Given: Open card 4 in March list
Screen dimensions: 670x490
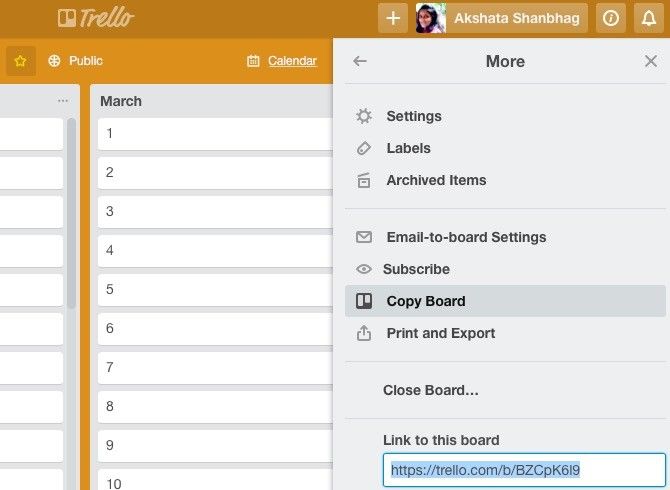Looking at the screenshot, I should point(215,250).
